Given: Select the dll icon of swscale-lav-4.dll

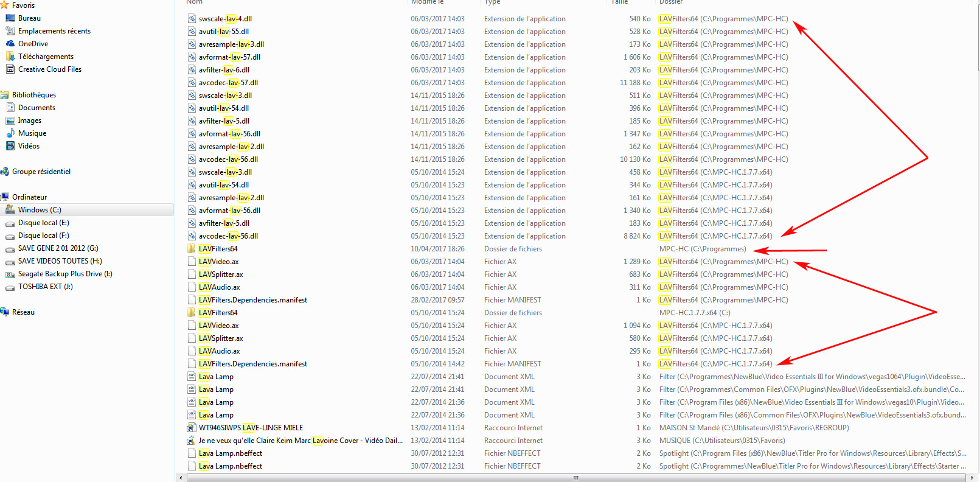Looking at the screenshot, I should pyautogui.click(x=192, y=19).
